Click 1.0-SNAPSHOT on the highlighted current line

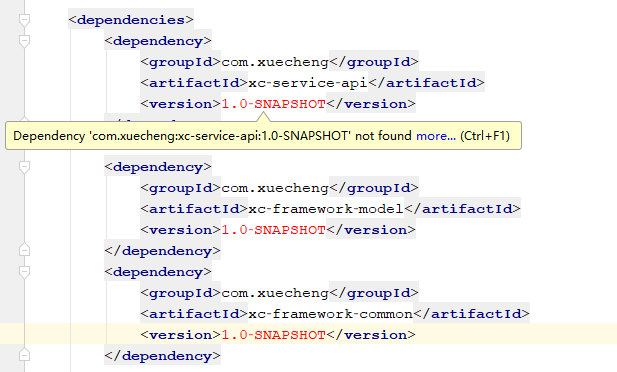273,335
